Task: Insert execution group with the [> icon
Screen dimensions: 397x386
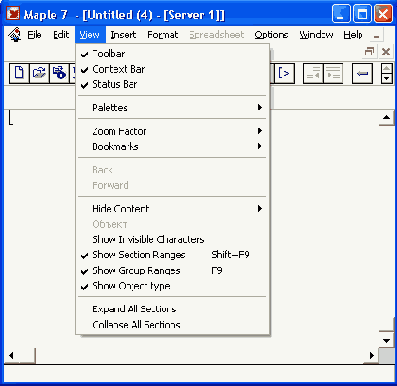Action: coord(284,73)
